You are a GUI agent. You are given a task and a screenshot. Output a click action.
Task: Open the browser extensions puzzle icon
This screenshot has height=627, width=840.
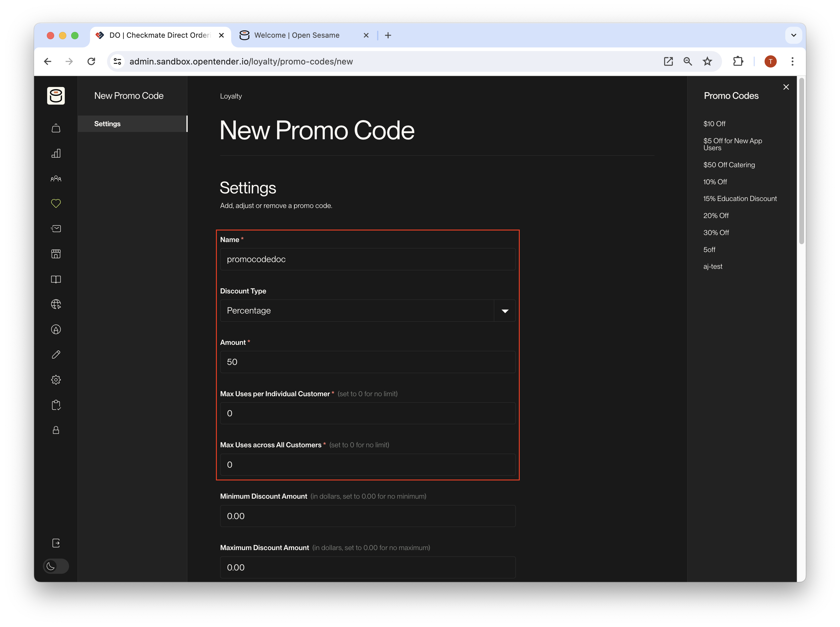coord(738,61)
